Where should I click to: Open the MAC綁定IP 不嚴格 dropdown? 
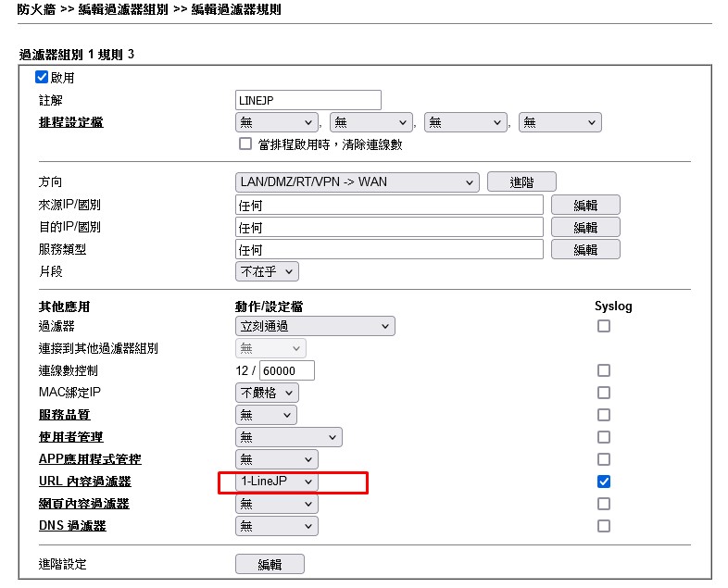pyautogui.click(x=268, y=393)
